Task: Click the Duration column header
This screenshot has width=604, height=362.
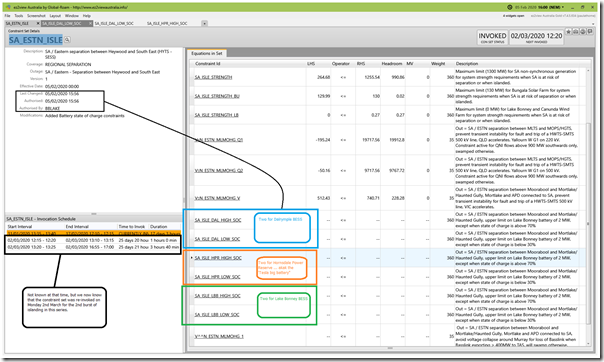Action: (159, 227)
